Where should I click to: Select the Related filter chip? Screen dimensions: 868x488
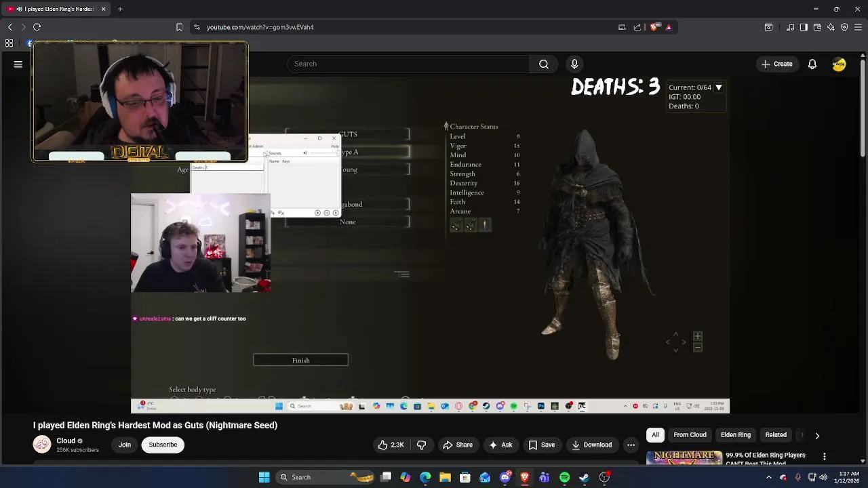click(776, 434)
